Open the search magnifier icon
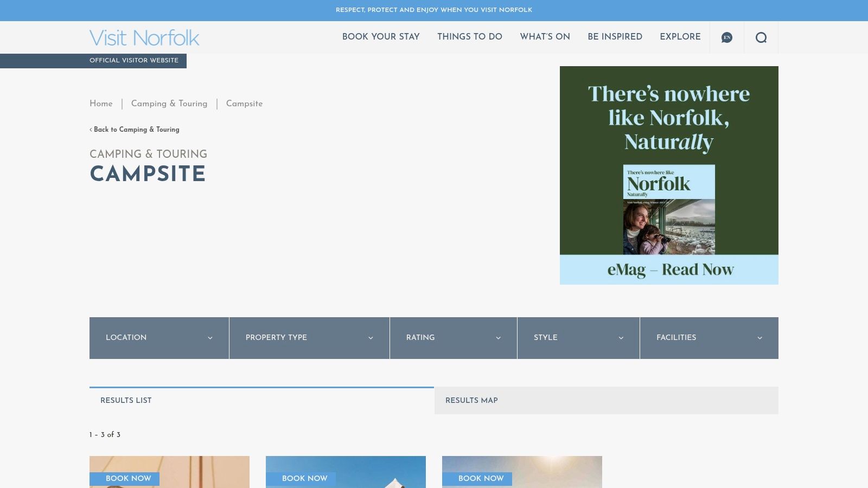This screenshot has height=488, width=868. 762,37
